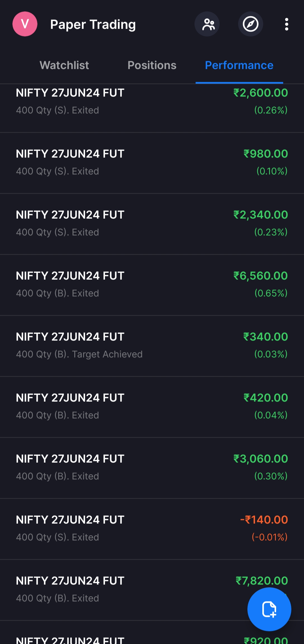Switch to the Watchlist tab

tap(64, 65)
